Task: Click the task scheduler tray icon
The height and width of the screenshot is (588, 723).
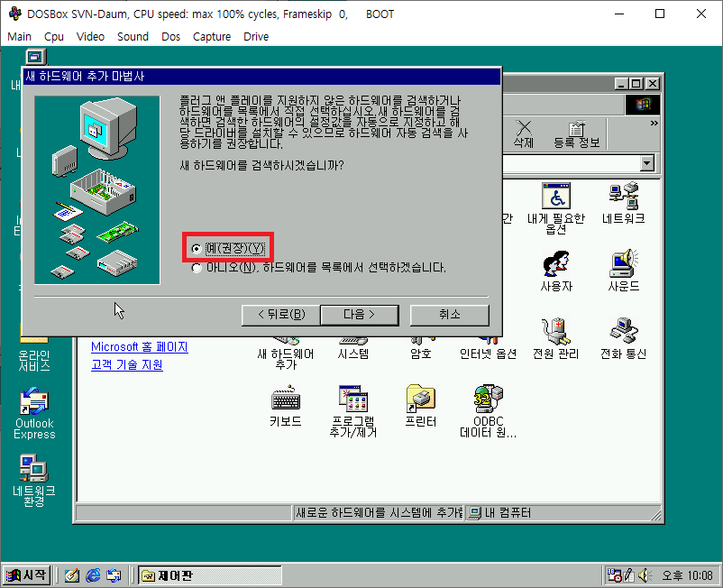Action: 614,575
